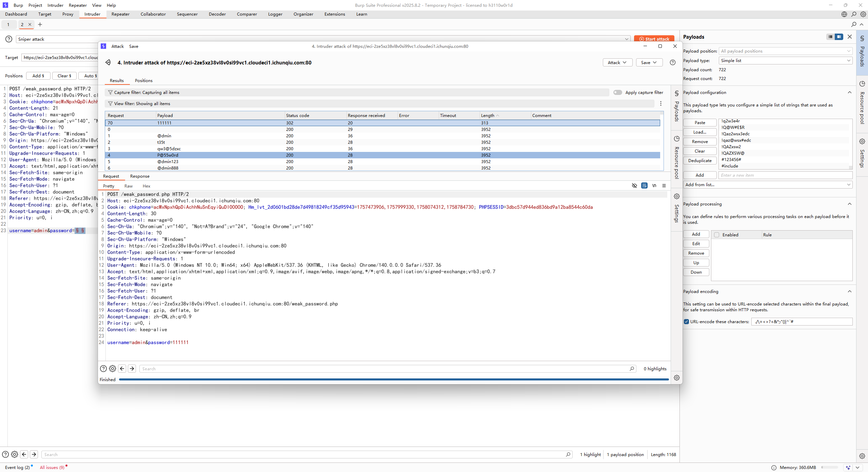Screen dimensions: 868x472
Task: Click the Finished attack progress bar
Action: 393,379
